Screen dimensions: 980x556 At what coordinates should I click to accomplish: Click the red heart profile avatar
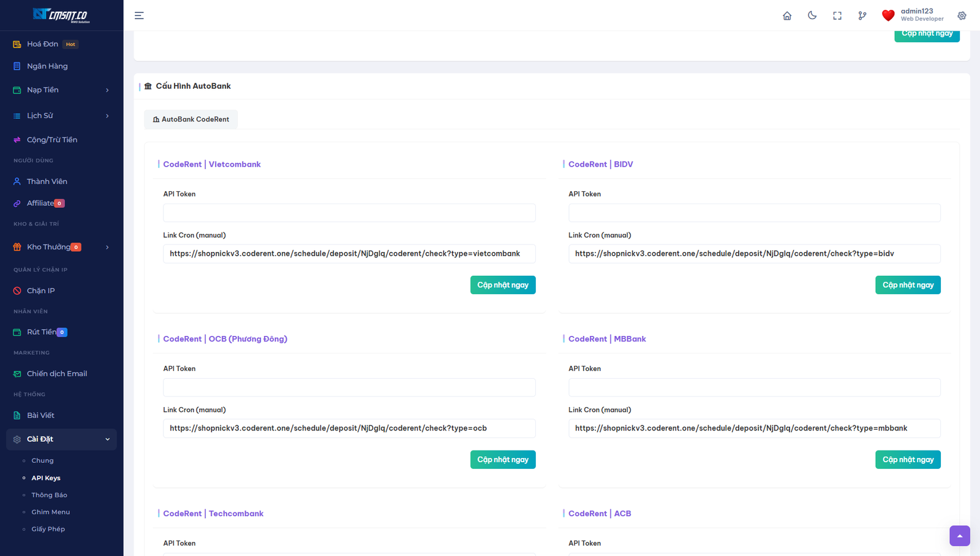(888, 15)
